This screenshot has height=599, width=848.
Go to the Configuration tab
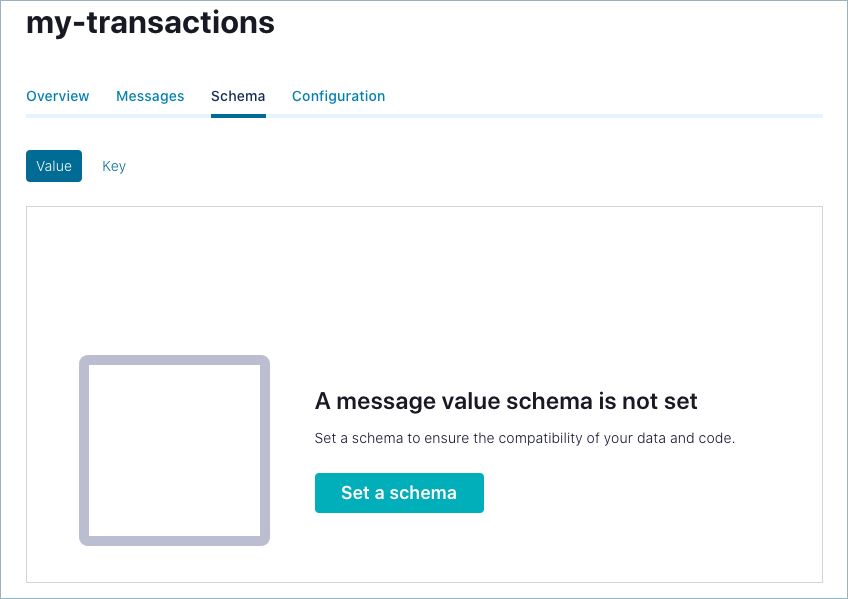click(x=338, y=96)
